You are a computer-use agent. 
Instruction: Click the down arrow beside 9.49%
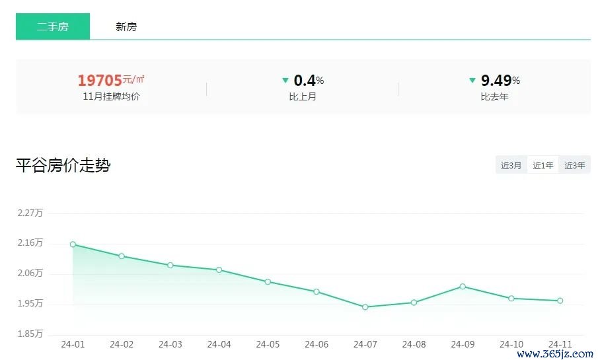click(472, 80)
